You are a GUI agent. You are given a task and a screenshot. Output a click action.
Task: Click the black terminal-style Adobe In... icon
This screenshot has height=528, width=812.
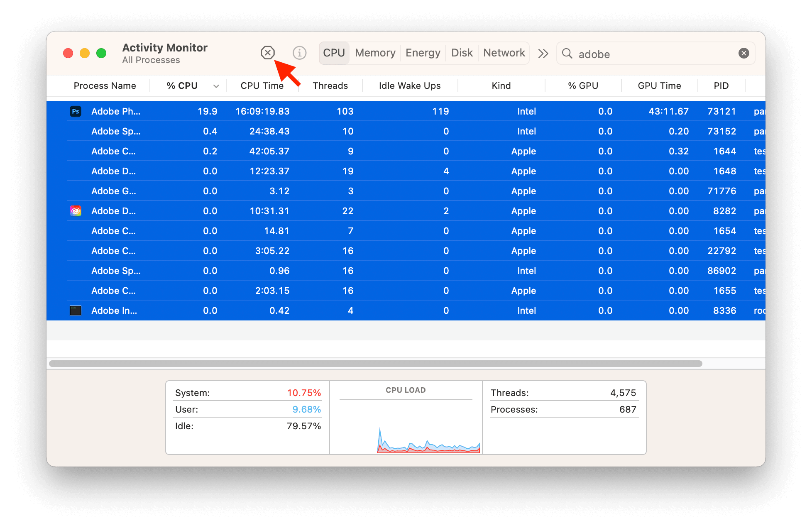tap(76, 310)
